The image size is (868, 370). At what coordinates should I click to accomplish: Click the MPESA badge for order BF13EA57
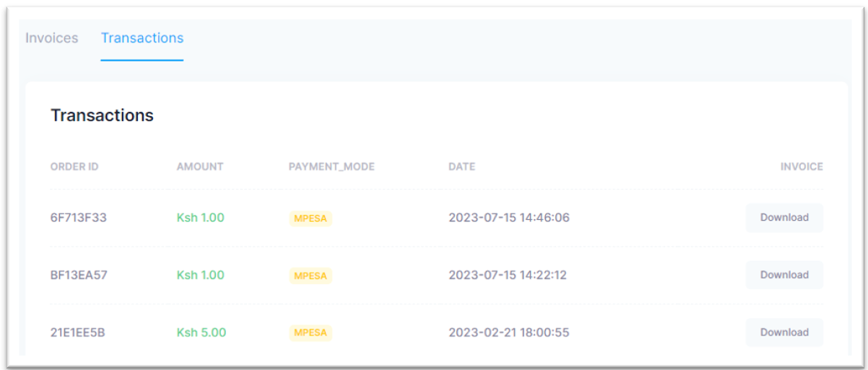(311, 276)
